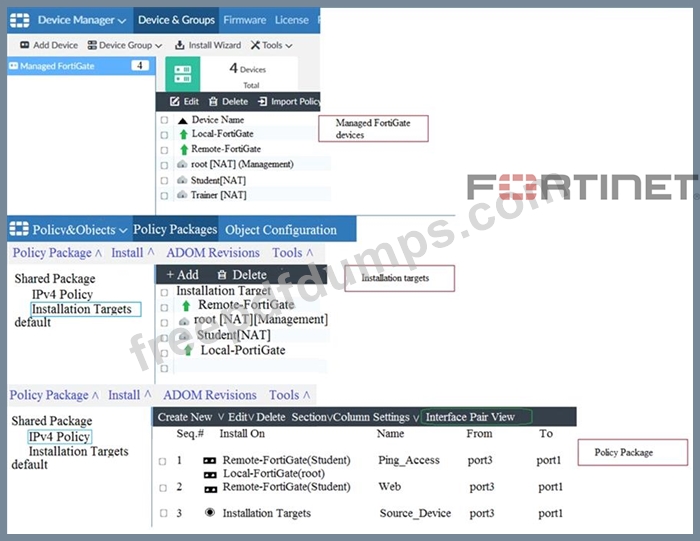Image resolution: width=700 pixels, height=541 pixels.
Task: Click Managed FortiGate icon in left sidebar
Action: click(14, 66)
